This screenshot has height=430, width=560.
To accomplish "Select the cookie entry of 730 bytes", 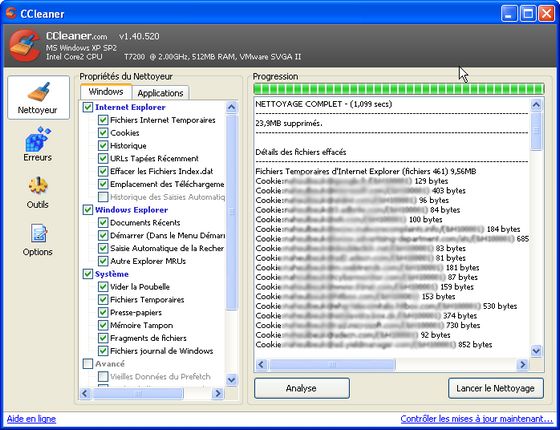I will click(368, 325).
